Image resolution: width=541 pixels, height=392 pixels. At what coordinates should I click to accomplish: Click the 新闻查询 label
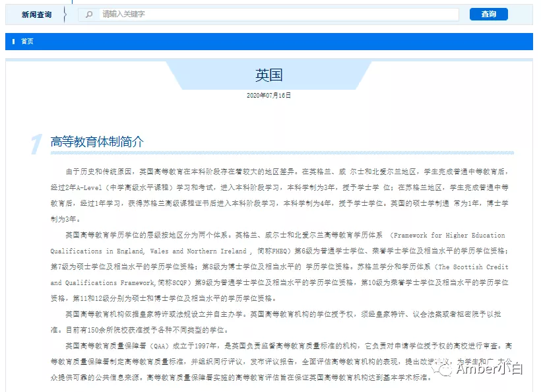36,15
